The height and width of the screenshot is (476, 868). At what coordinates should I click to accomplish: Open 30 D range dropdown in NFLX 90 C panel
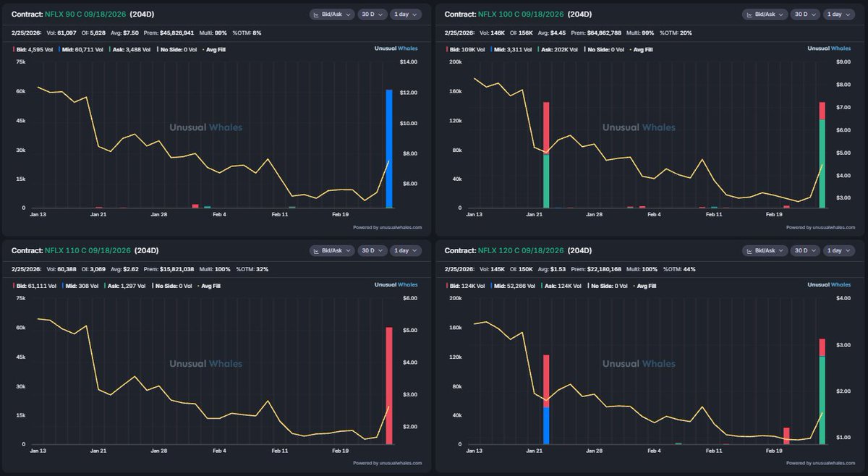(372, 14)
